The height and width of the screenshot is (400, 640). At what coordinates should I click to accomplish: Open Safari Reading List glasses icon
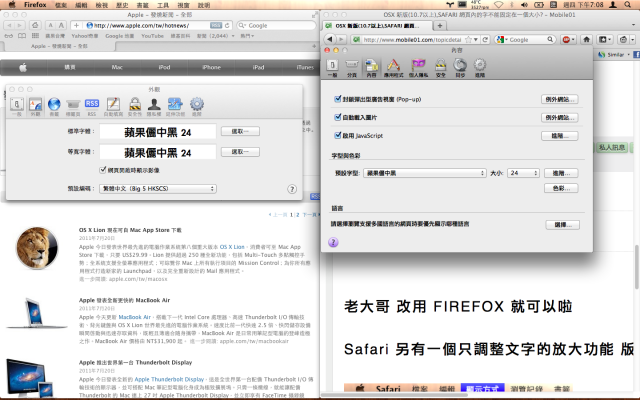pyautogui.click(x=9, y=36)
